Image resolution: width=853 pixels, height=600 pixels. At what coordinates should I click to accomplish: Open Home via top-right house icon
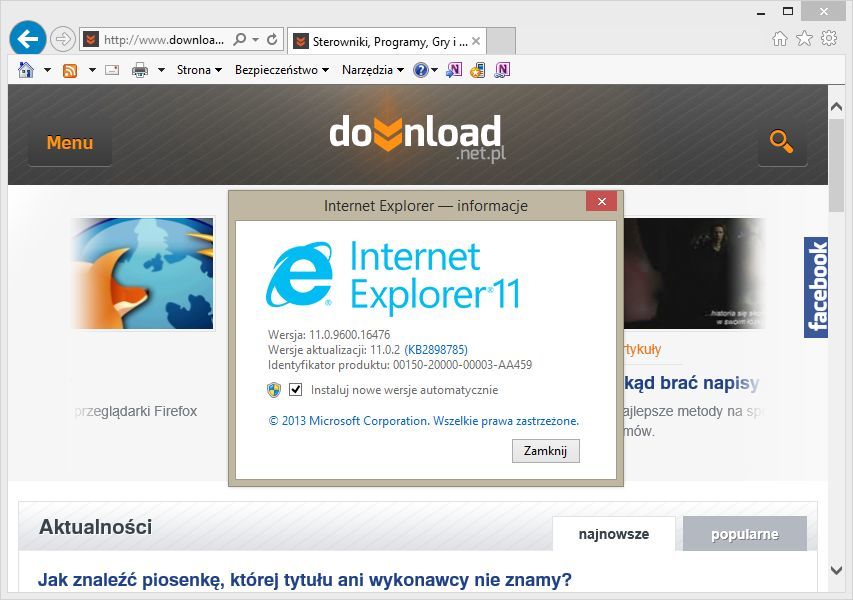click(x=780, y=38)
